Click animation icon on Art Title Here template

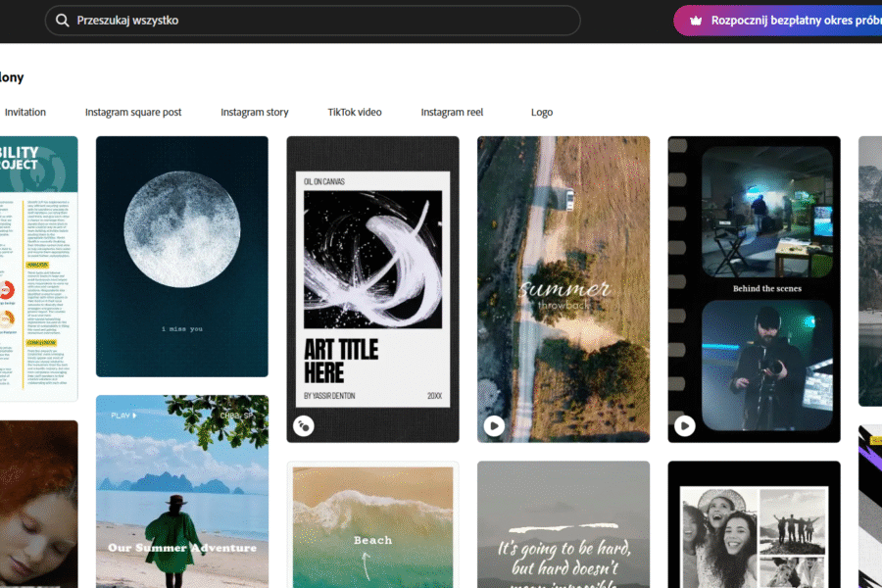click(304, 425)
